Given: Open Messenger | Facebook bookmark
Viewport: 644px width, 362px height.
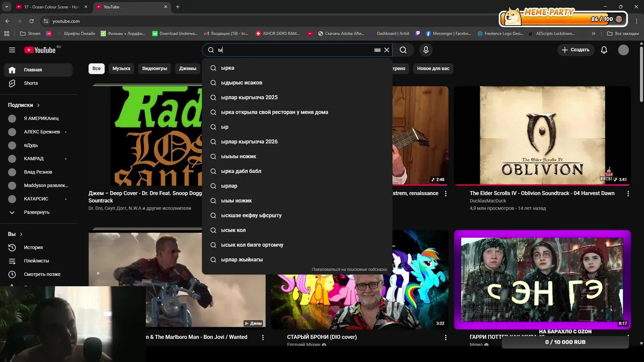Looking at the screenshot, I should click(448, 34).
